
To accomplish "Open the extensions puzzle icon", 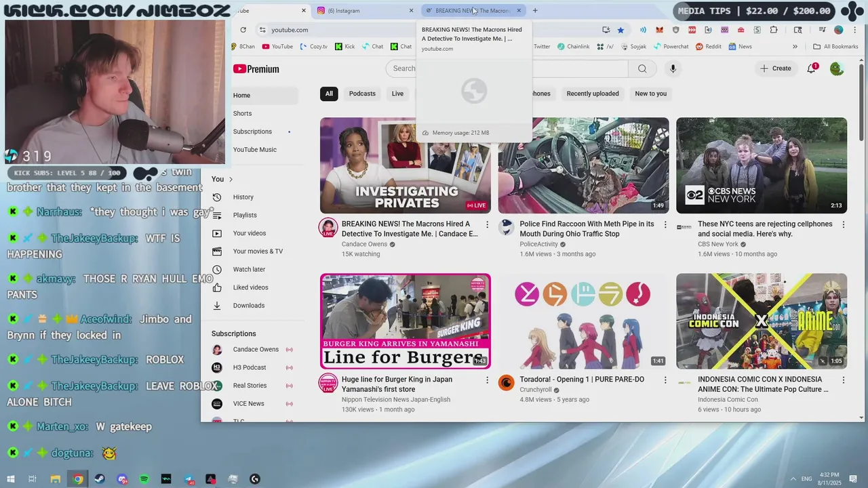I will click(774, 30).
